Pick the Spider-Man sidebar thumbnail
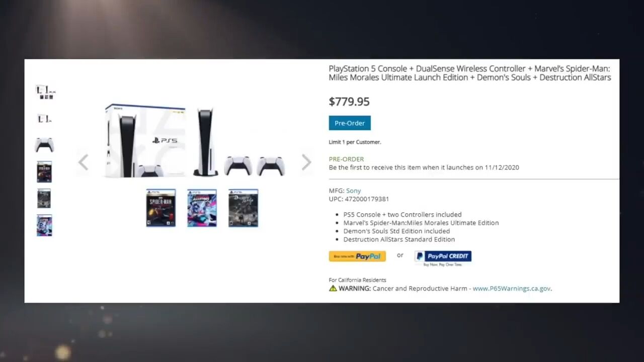644x362 pixels. [x=44, y=172]
